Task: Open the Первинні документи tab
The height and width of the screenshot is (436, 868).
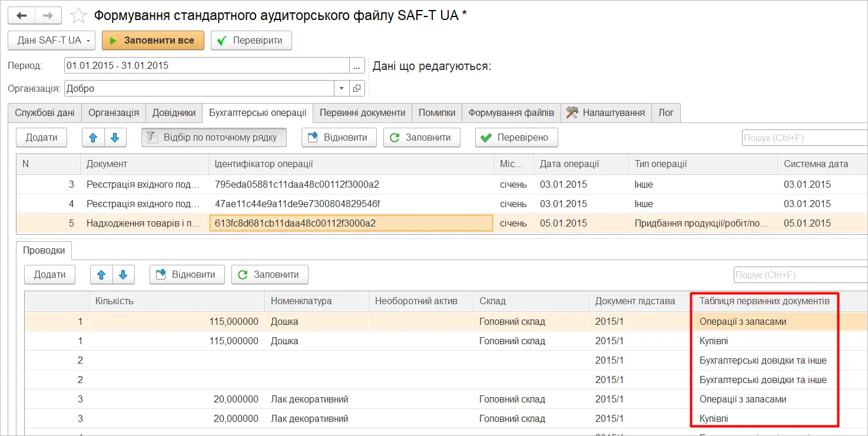Action: click(x=362, y=112)
